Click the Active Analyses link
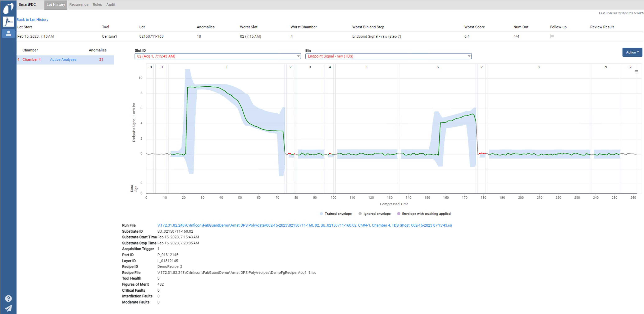644x314 pixels. 63,59
